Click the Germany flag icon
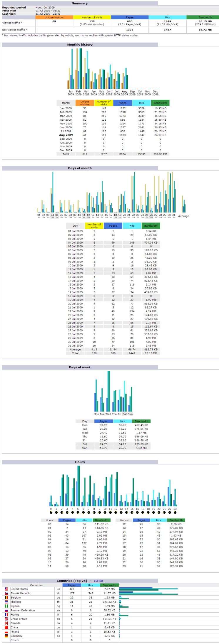Screen dimensions: 219x644 click(x=6, y=635)
